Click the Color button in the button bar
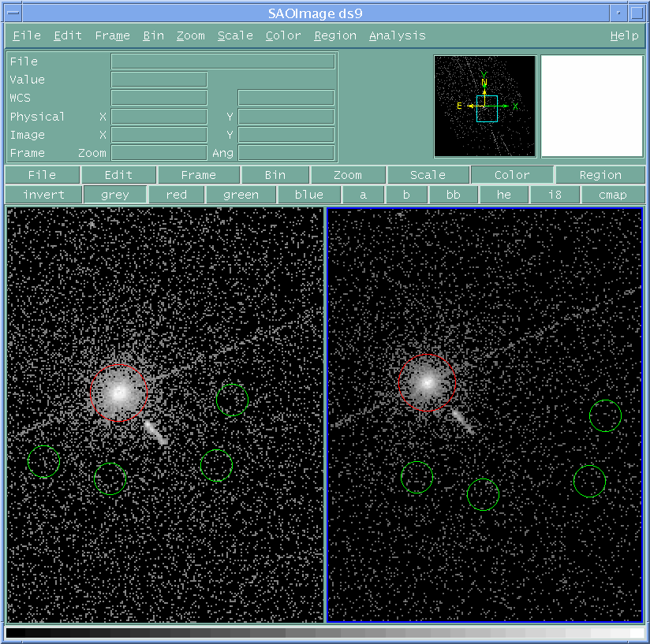Image resolution: width=650 pixels, height=644 pixels. point(512,175)
